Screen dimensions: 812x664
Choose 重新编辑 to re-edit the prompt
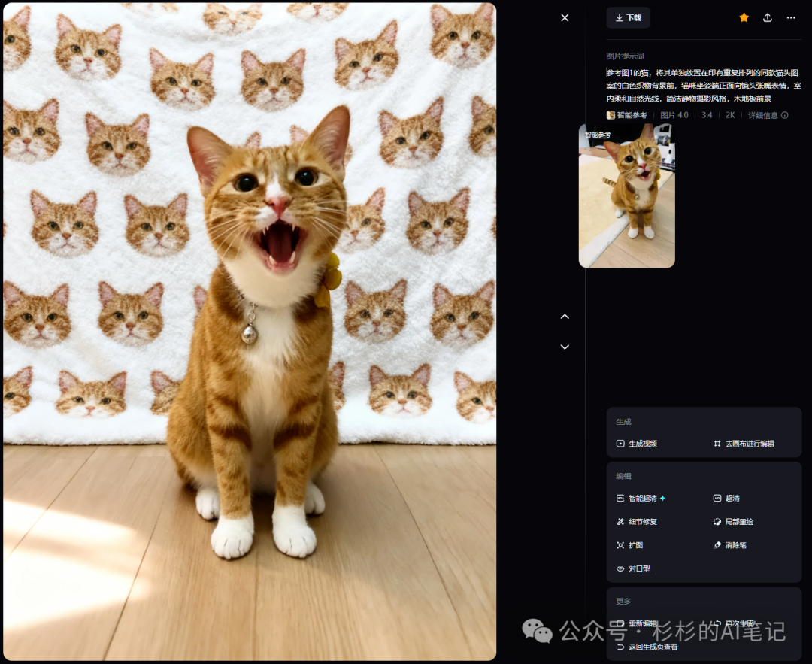637,623
